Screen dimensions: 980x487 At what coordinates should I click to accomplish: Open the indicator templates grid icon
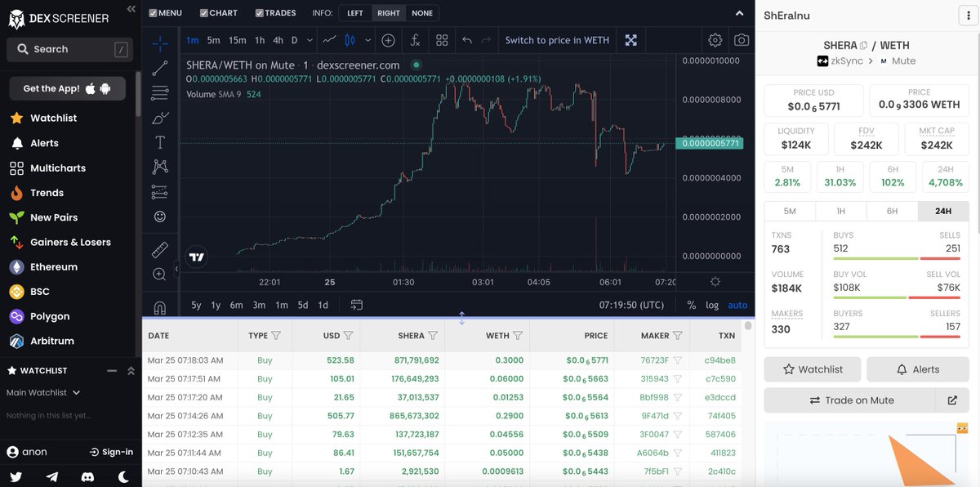442,40
